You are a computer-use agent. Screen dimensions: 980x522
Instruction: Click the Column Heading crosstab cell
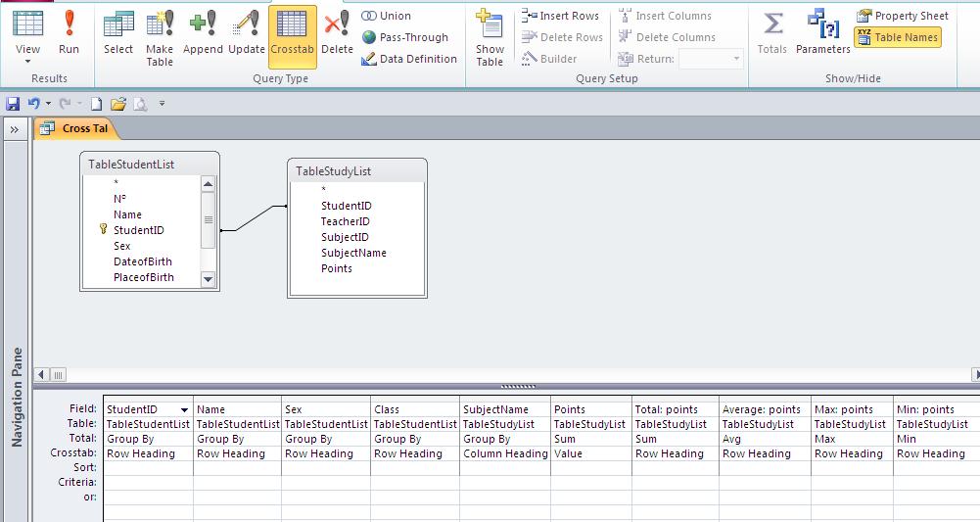tap(504, 453)
